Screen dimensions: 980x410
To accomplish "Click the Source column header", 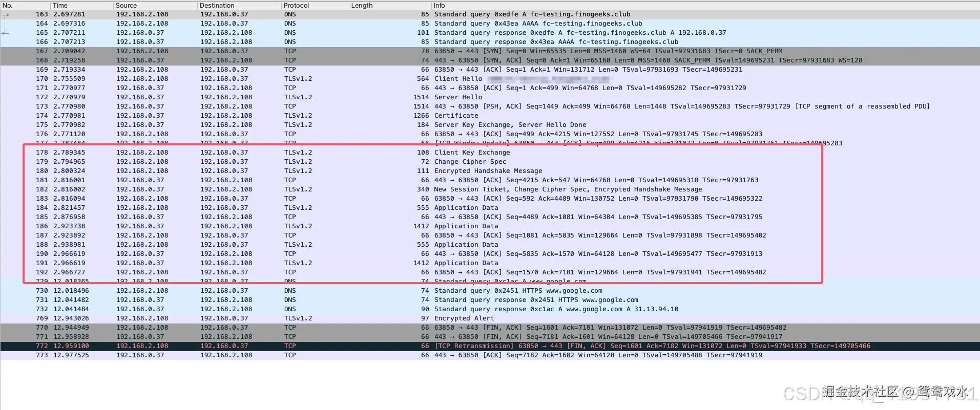I will pyautogui.click(x=155, y=5).
